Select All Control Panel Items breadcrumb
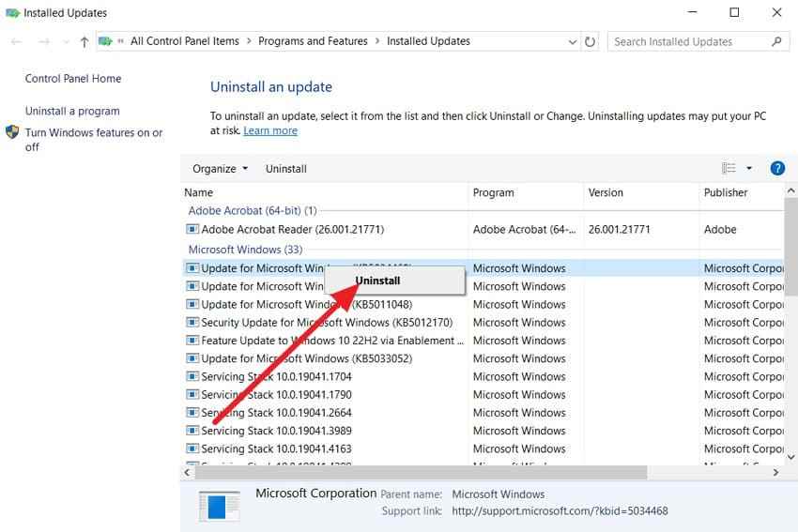Image resolution: width=798 pixels, height=532 pixels. point(185,41)
